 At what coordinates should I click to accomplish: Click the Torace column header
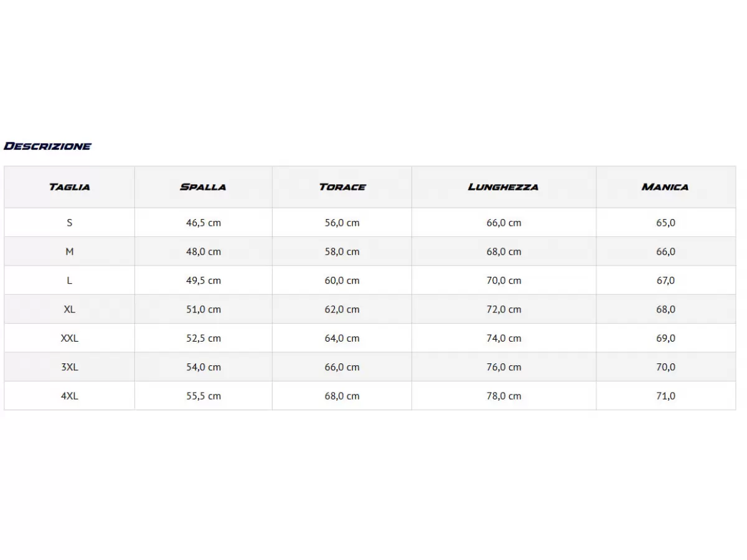coord(342,187)
